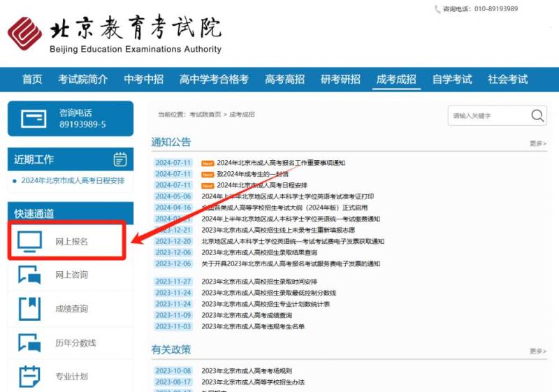Open 2023年北京市成人高考考场规则 policy link
The image size is (559, 392).
pos(247,371)
